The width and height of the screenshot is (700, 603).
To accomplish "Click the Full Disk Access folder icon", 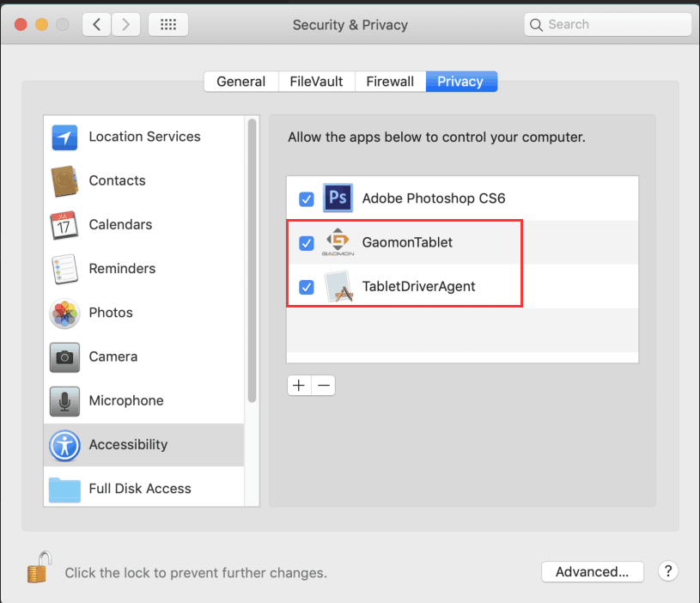I will [x=64, y=490].
